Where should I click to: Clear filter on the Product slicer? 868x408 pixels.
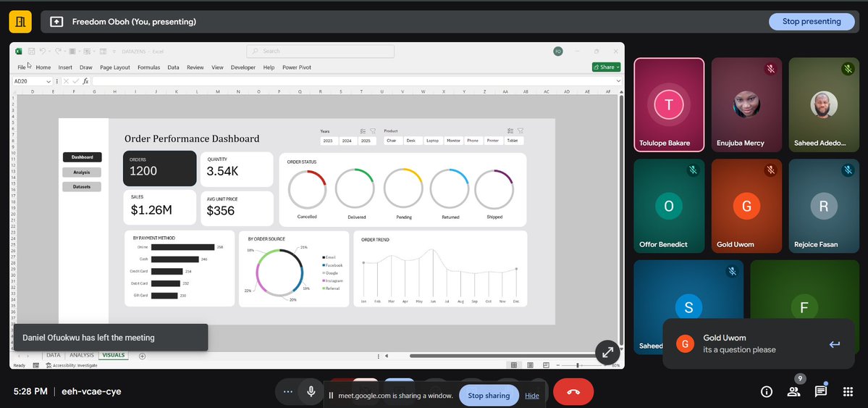pyautogui.click(x=520, y=131)
